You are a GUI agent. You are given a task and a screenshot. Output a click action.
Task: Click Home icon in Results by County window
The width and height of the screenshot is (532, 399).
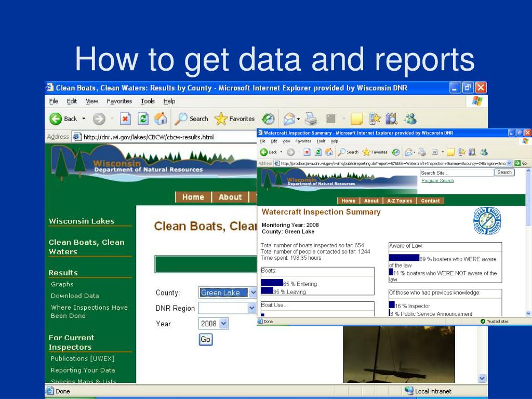click(161, 119)
